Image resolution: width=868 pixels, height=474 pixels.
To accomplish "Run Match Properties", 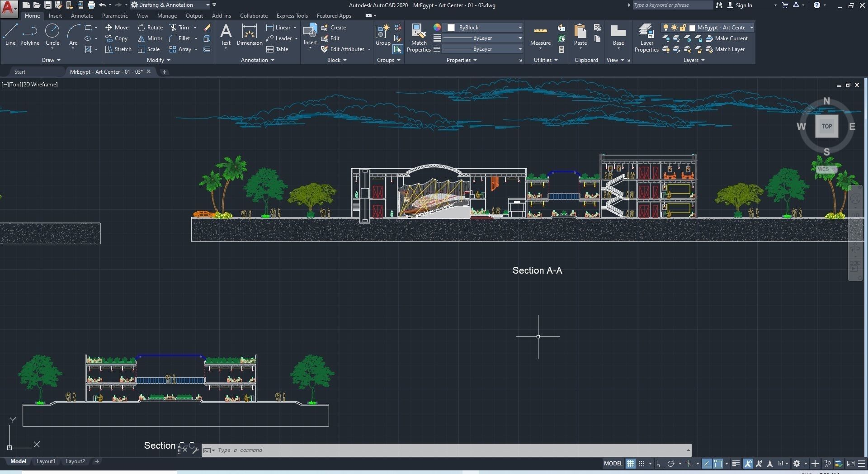I will tap(419, 38).
